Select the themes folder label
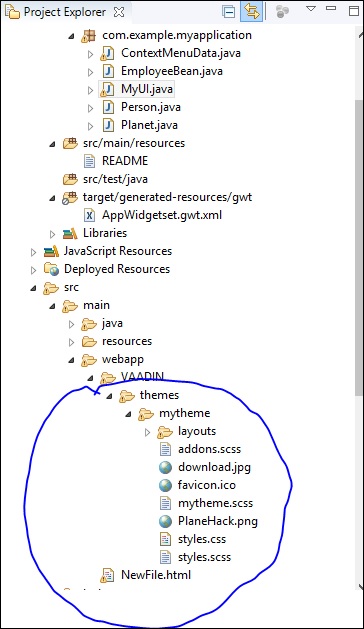Screen dimensions: 364x629 tap(159, 396)
